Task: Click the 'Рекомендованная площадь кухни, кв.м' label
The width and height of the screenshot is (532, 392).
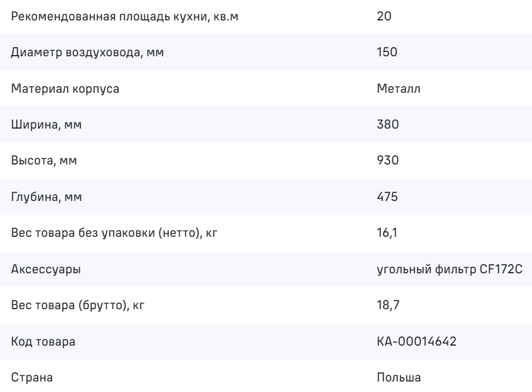Action: coord(124,16)
